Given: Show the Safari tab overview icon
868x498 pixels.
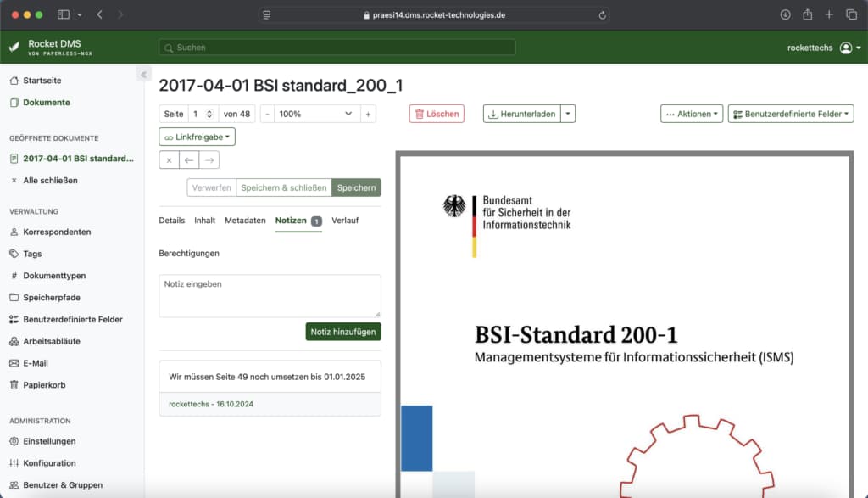Looking at the screenshot, I should point(851,15).
